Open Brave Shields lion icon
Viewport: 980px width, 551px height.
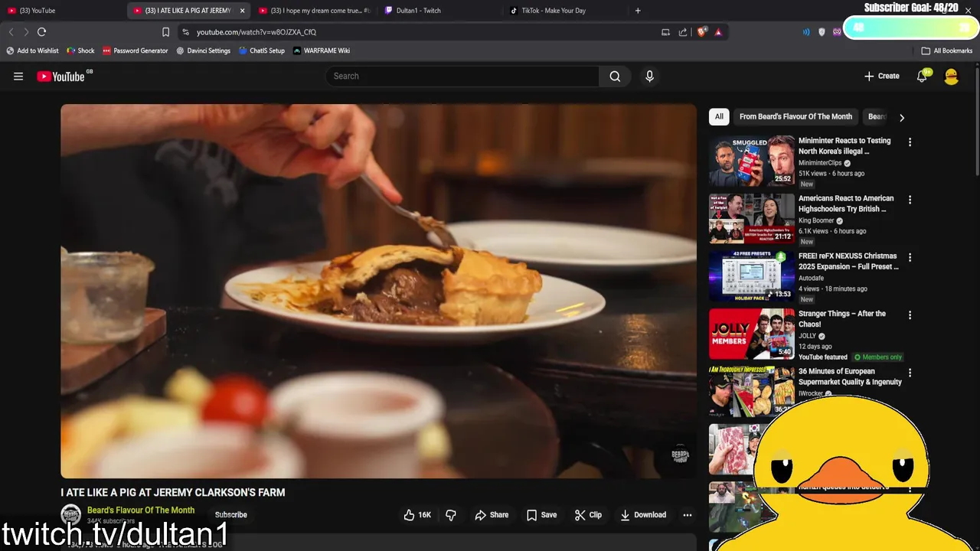(x=701, y=32)
